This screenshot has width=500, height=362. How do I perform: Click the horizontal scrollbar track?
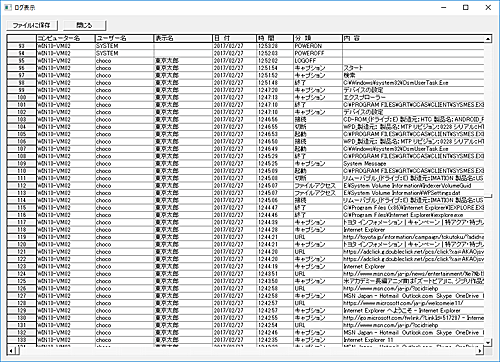click(x=245, y=351)
